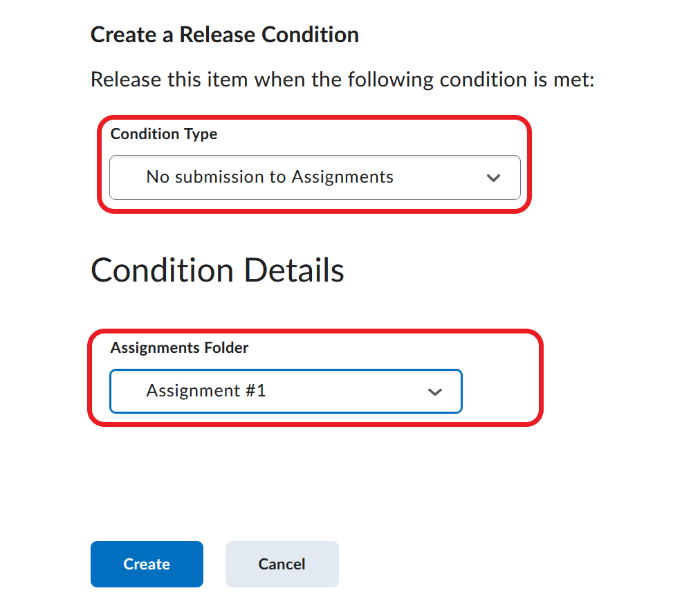Select the 'Assignment #1' value text
This screenshot has height=604, width=700.
tap(206, 391)
